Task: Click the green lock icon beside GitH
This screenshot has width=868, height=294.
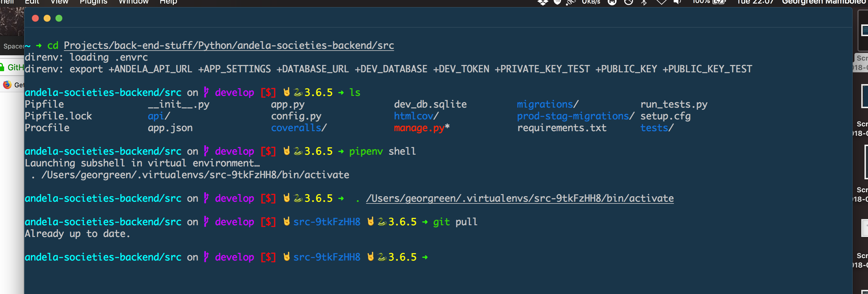Action: coord(2,67)
